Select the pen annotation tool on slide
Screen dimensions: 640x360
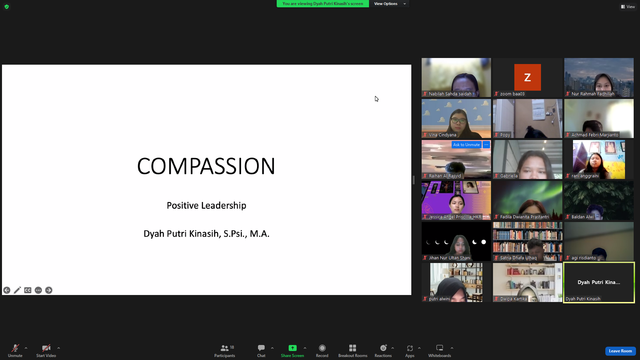(17, 290)
